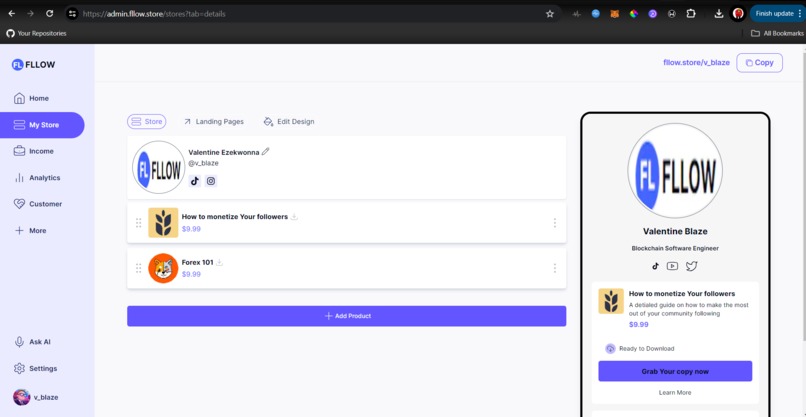Click the admin.fllow.store address bar

[309, 14]
